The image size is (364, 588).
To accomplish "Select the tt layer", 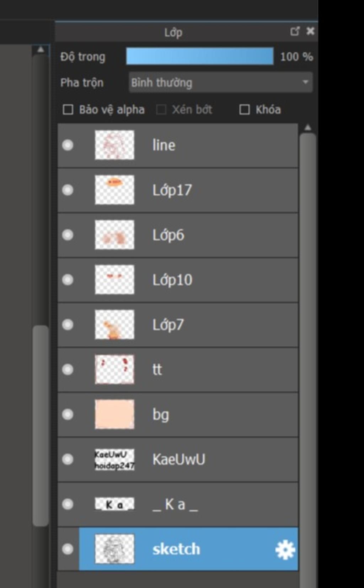I will tap(213, 369).
